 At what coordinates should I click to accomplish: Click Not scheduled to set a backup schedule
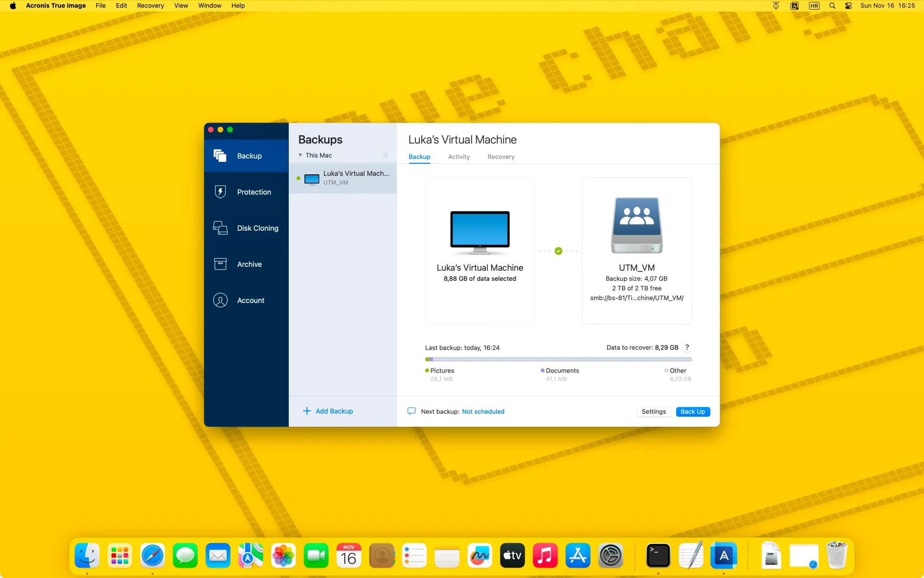tap(483, 412)
